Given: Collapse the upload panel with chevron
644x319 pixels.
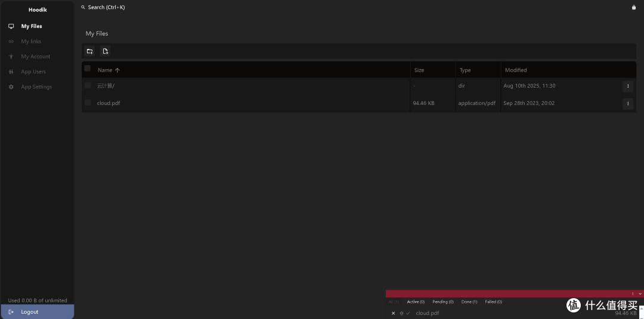Looking at the screenshot, I should tap(640, 294).
